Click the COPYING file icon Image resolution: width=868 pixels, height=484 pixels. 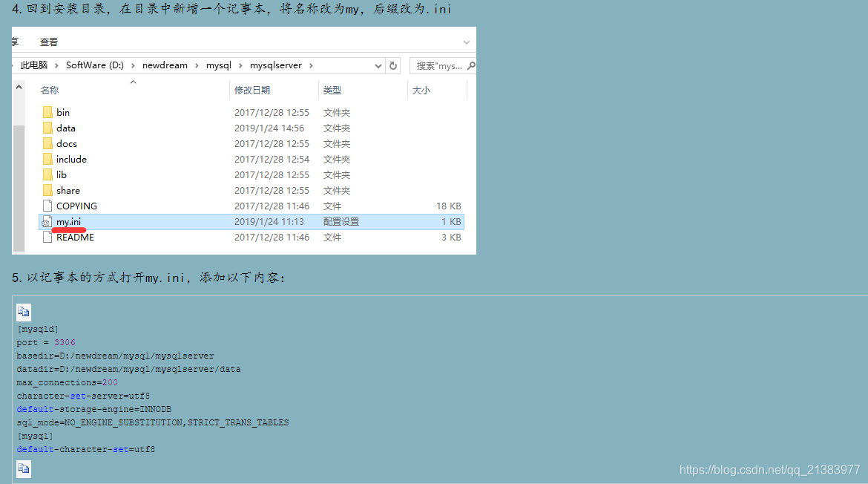[47, 206]
